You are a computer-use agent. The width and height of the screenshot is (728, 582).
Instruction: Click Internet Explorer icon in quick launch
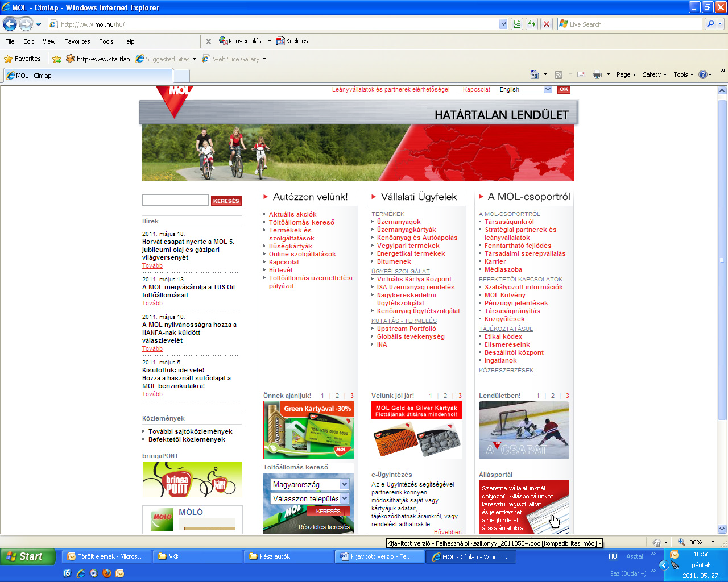pos(80,573)
